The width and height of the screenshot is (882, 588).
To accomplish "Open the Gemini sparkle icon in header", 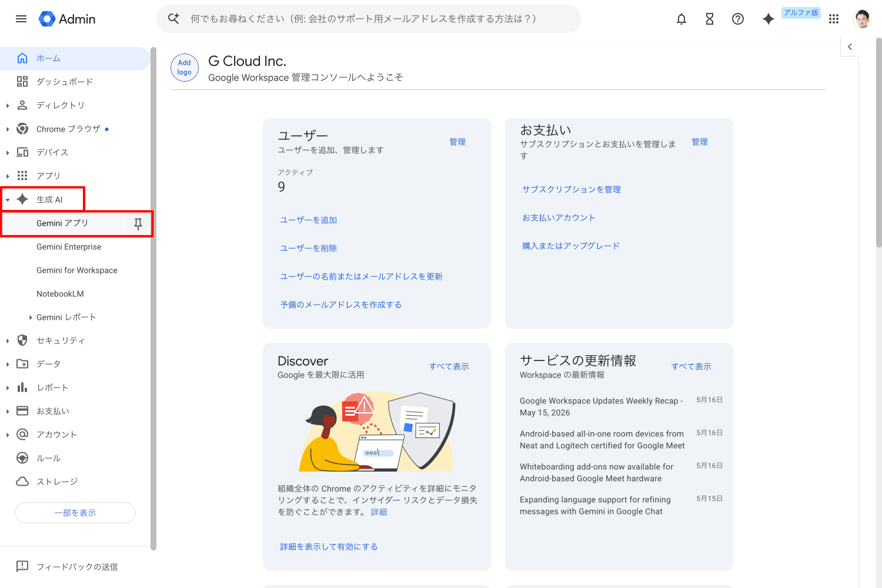I will pos(768,19).
